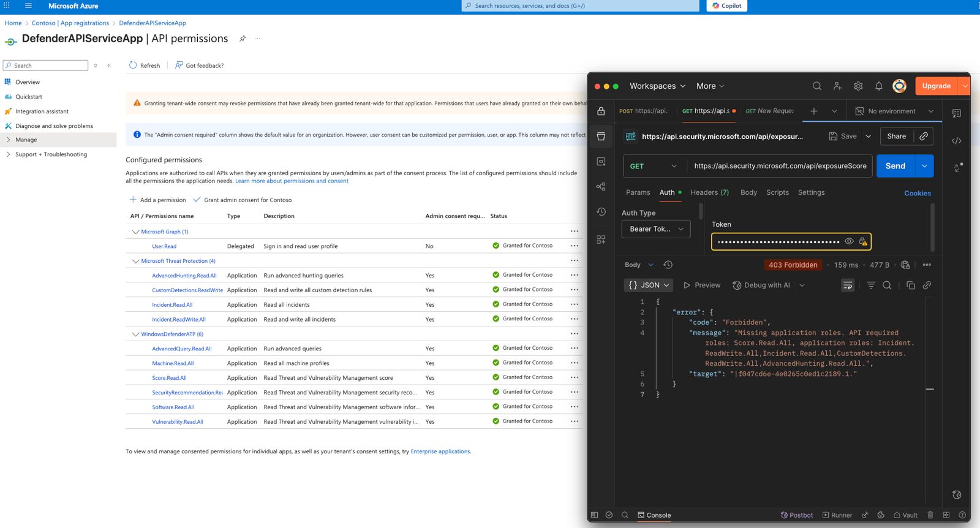Pin the DefenderAPIServiceApp page
Screen dimensions: 980x528
click(x=243, y=39)
